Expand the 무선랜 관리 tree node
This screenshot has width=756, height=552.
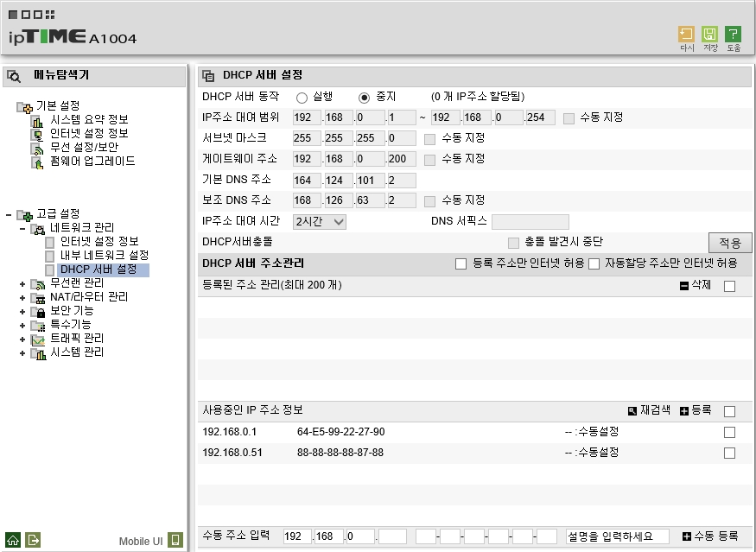coord(22,284)
